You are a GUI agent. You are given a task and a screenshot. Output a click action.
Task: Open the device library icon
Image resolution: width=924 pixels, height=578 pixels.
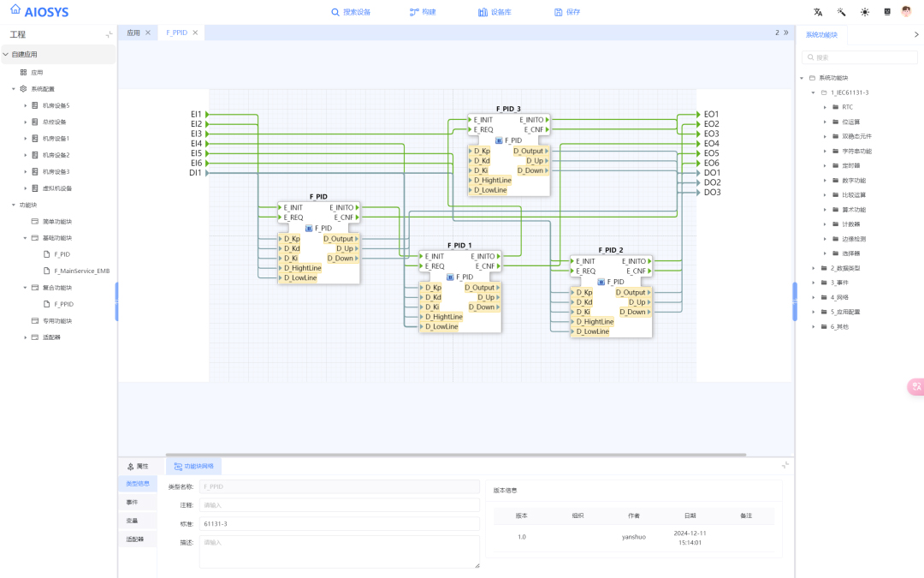coord(483,12)
